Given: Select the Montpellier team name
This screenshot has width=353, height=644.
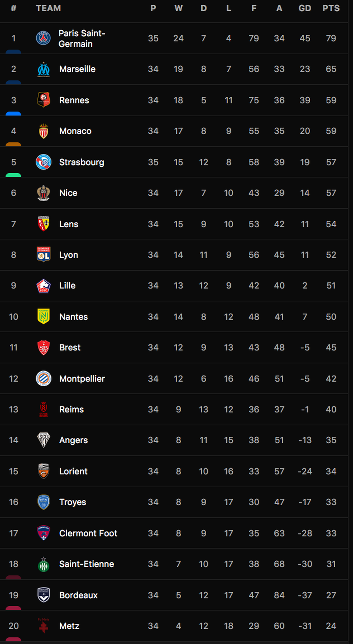Looking at the screenshot, I should pos(82,379).
